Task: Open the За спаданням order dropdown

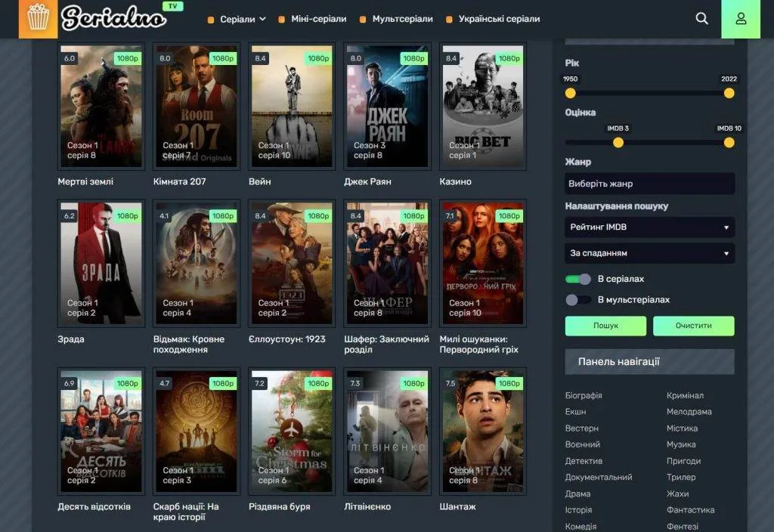Action: coord(649,253)
